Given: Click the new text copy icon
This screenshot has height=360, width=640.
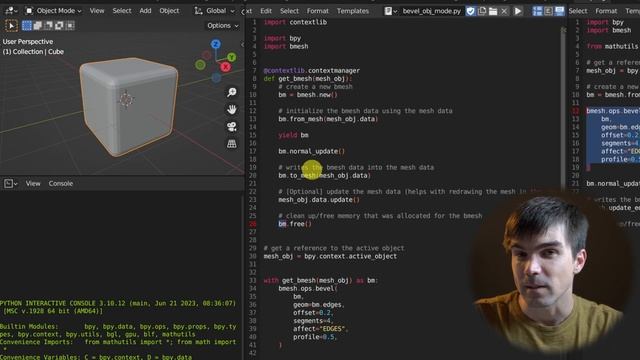Looking at the screenshot, I should (x=482, y=11).
